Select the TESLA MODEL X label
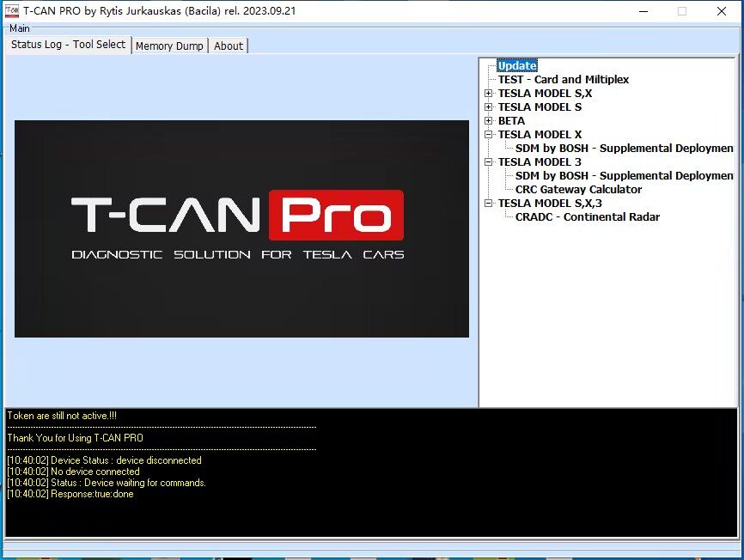 [540, 135]
